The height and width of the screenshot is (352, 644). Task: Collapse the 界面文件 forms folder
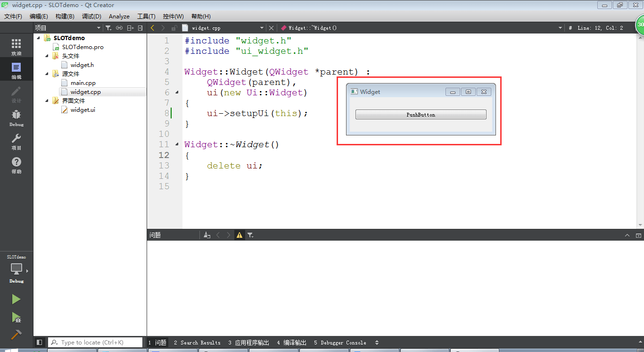47,101
